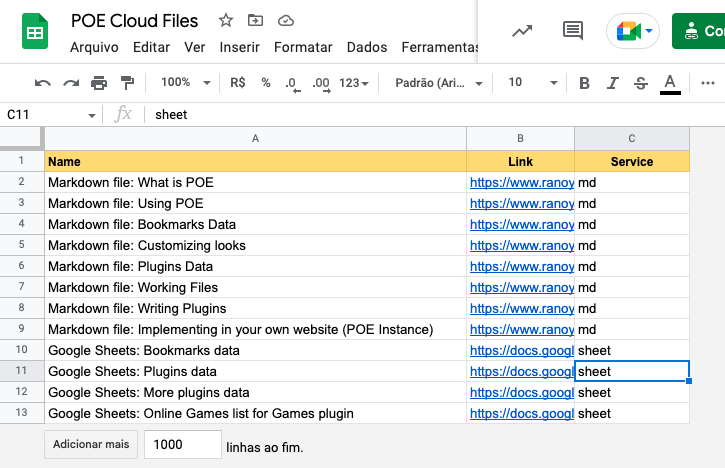
Task: Click the Adicionar mais button
Action: (91, 444)
